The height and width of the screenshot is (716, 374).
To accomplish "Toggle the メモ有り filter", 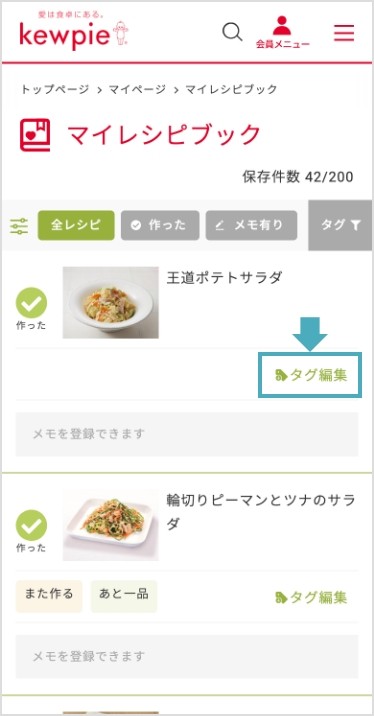I will pos(251,225).
